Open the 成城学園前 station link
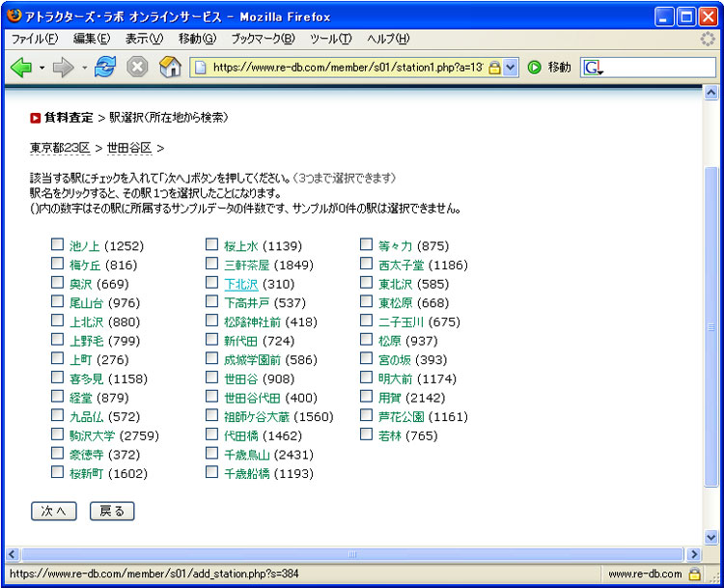 coord(252,360)
